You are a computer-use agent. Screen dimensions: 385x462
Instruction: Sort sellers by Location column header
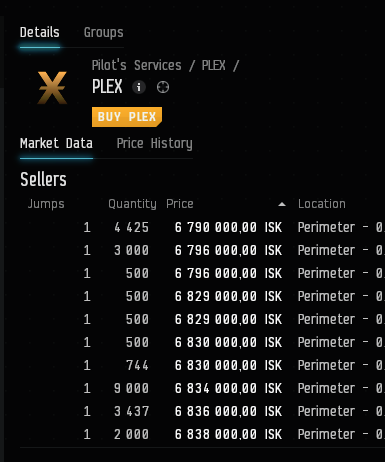coord(322,204)
